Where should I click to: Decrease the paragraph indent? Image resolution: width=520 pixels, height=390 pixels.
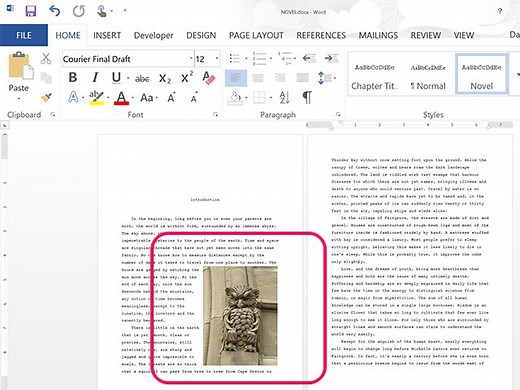[x=309, y=59]
